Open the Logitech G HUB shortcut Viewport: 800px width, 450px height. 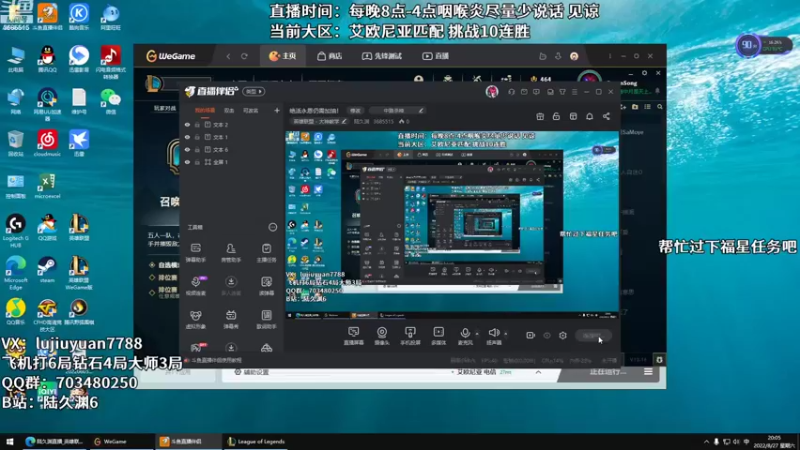coord(15,231)
